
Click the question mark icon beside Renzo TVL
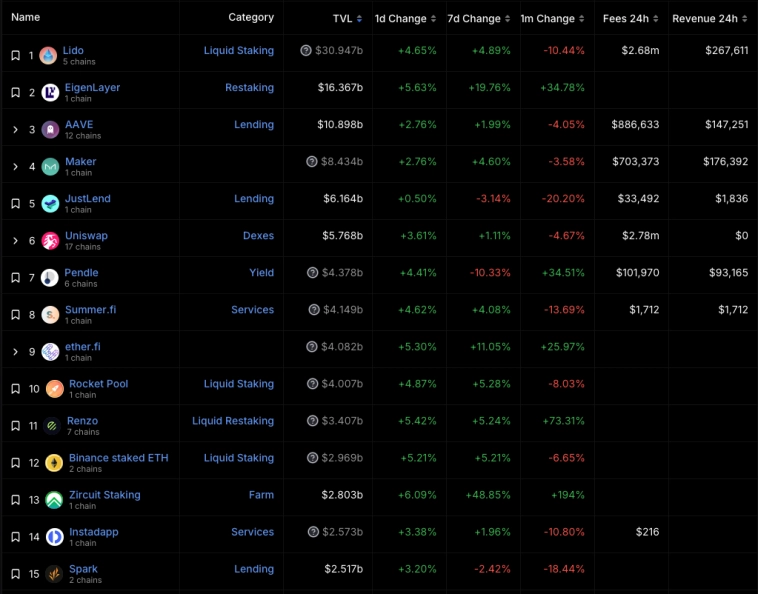[312, 421]
